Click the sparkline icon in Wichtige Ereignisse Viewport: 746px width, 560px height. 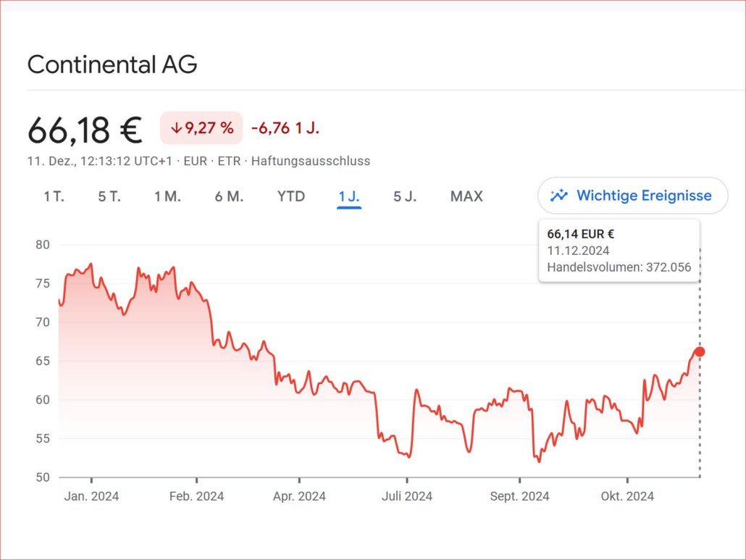coord(559,195)
